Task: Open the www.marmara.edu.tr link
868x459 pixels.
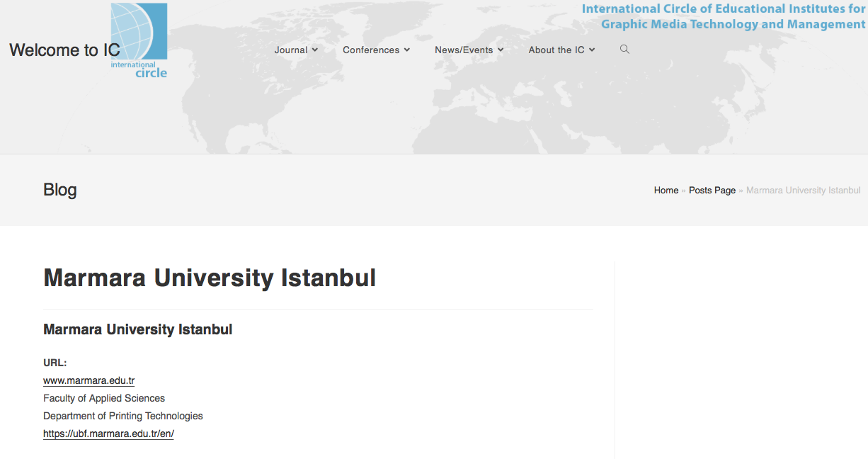Action: pyautogui.click(x=89, y=380)
